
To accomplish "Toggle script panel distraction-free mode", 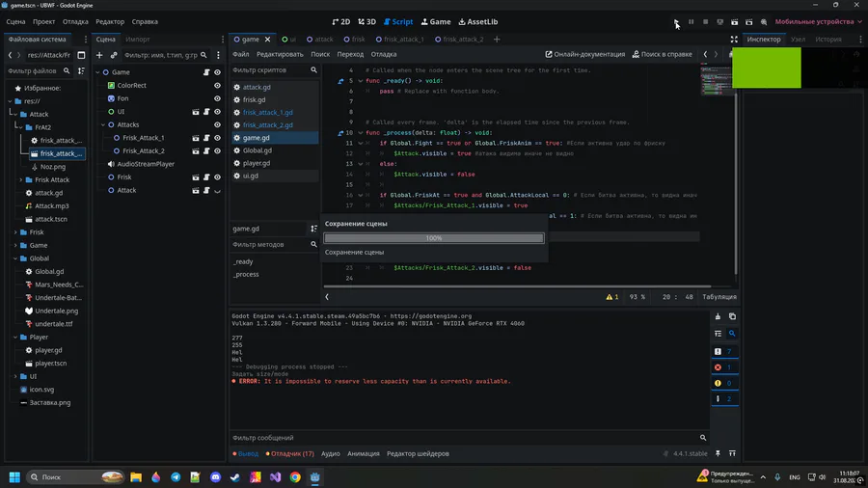I will tap(734, 40).
